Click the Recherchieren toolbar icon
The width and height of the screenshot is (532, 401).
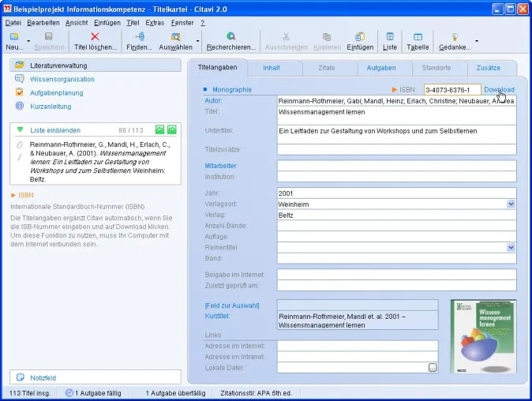[231, 36]
